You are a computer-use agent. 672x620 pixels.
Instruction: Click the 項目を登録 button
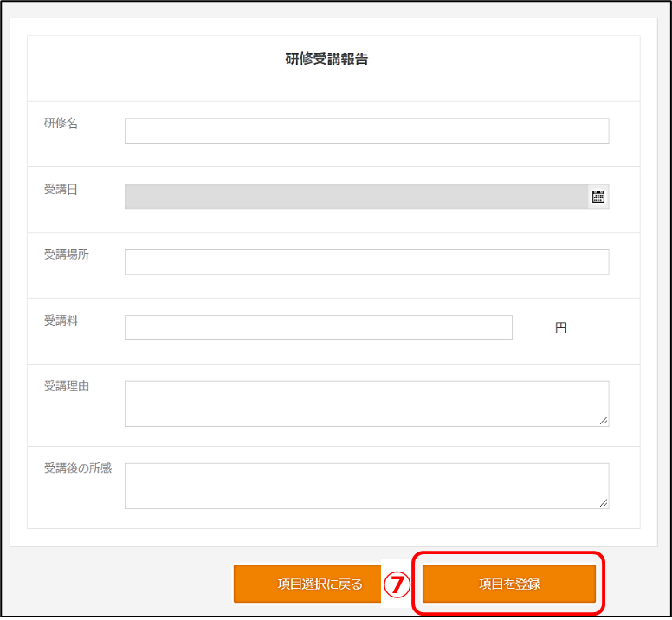point(509,584)
